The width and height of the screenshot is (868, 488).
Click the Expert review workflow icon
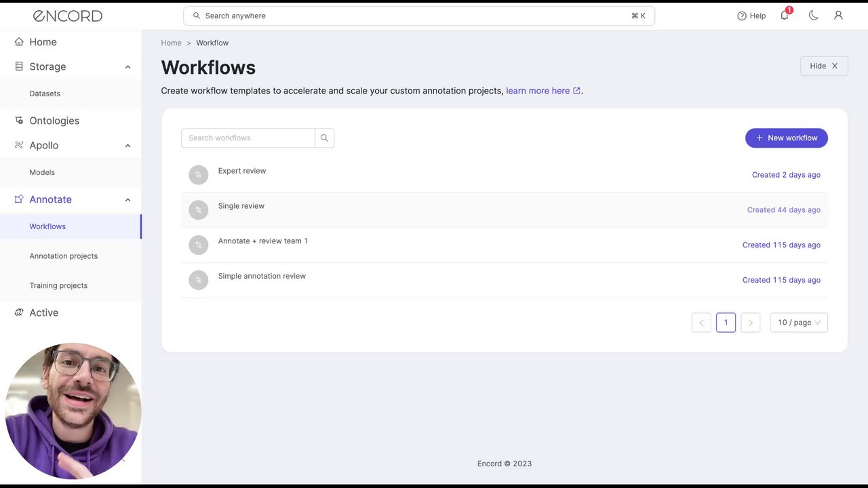199,175
